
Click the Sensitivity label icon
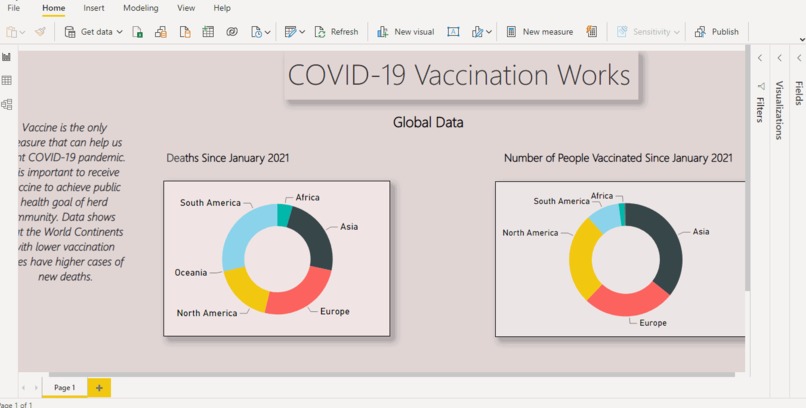coord(622,32)
